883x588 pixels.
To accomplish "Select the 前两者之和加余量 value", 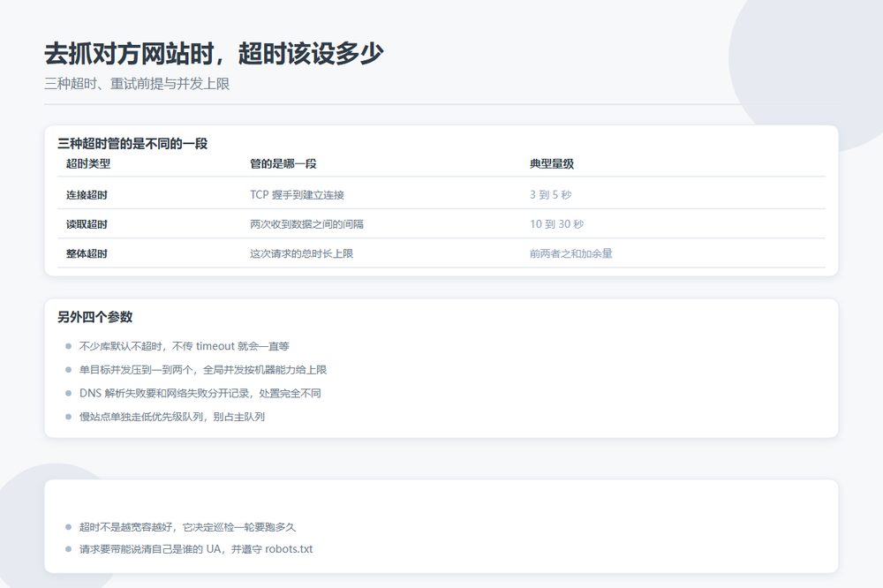I will [570, 253].
